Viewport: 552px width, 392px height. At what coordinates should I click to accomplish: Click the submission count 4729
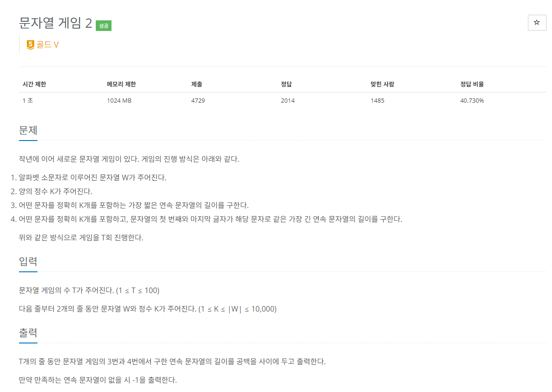199,100
